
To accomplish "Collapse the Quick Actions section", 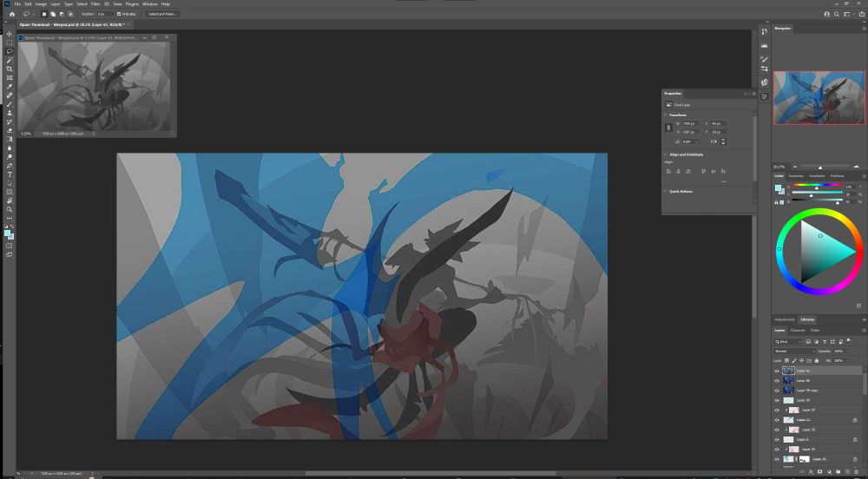I will click(x=666, y=192).
